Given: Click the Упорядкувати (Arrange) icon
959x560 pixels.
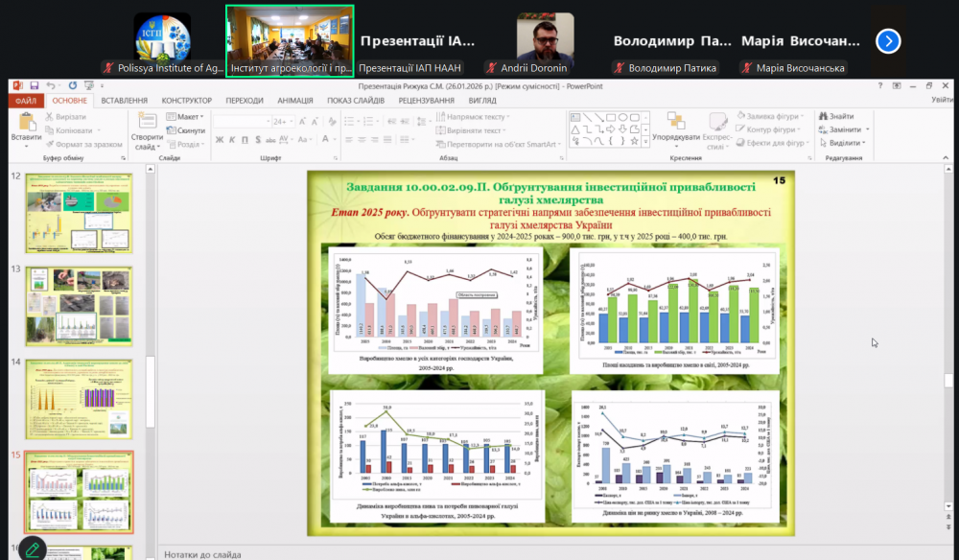Looking at the screenshot, I should (674, 121).
